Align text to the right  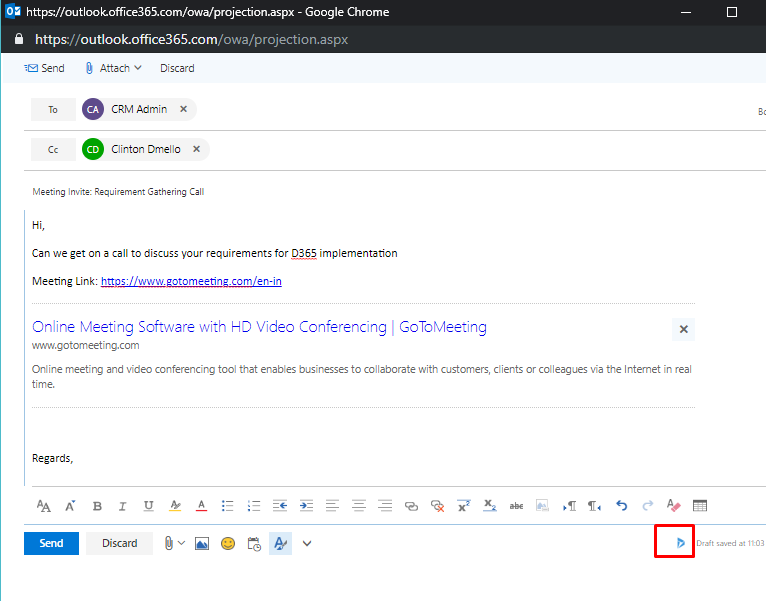tap(385, 506)
